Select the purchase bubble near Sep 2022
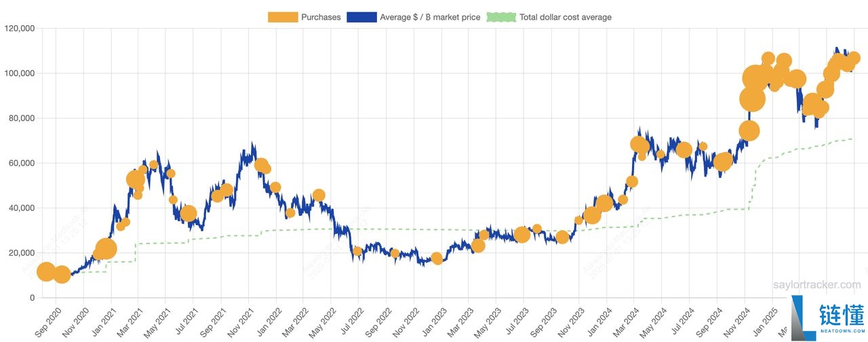The height and width of the screenshot is (342, 868). click(x=395, y=253)
